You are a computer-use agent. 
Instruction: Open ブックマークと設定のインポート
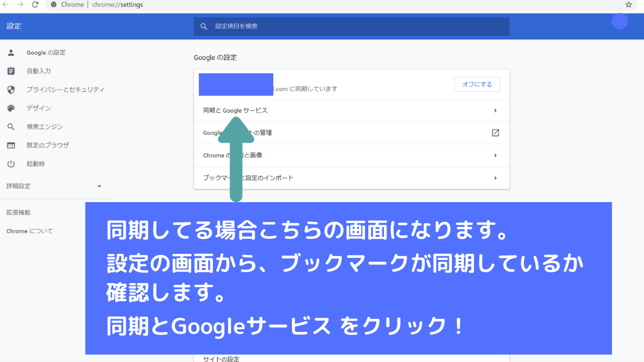(x=352, y=178)
